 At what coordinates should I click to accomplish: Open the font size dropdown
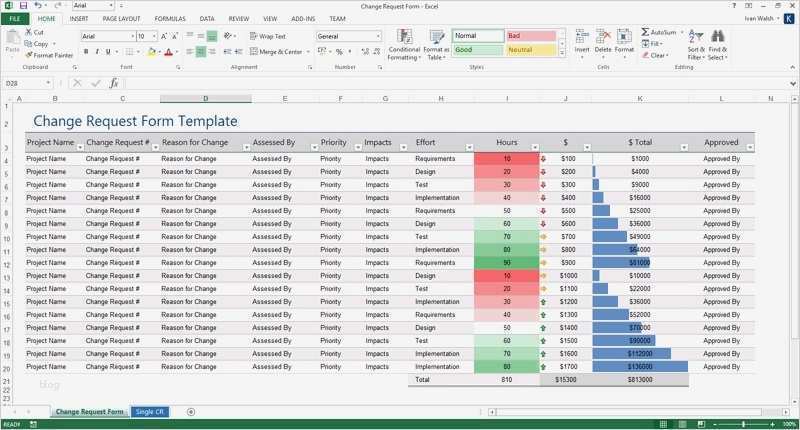(x=154, y=36)
